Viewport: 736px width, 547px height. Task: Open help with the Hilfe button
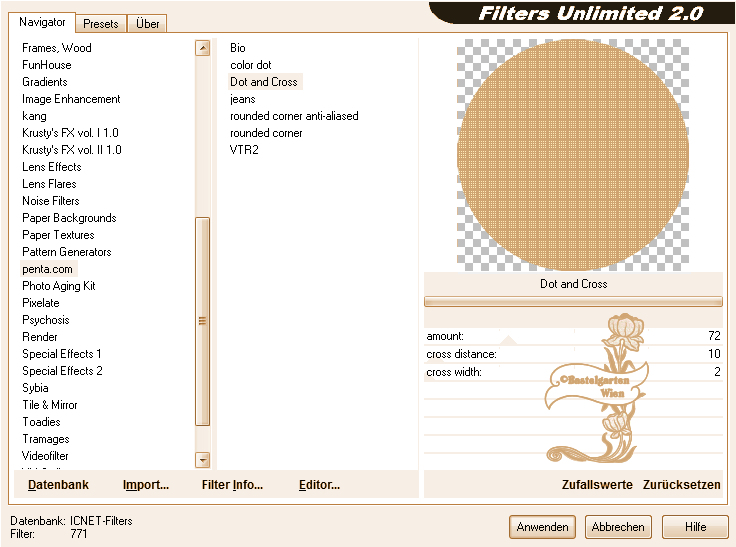(695, 527)
